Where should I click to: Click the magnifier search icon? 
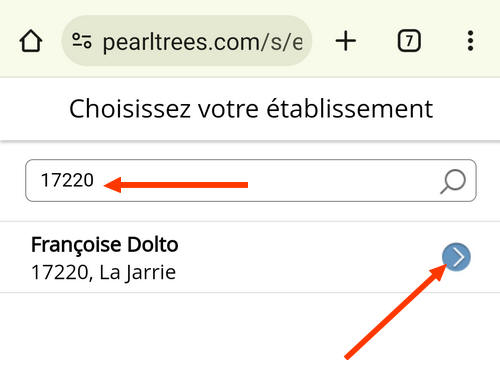pyautogui.click(x=453, y=181)
